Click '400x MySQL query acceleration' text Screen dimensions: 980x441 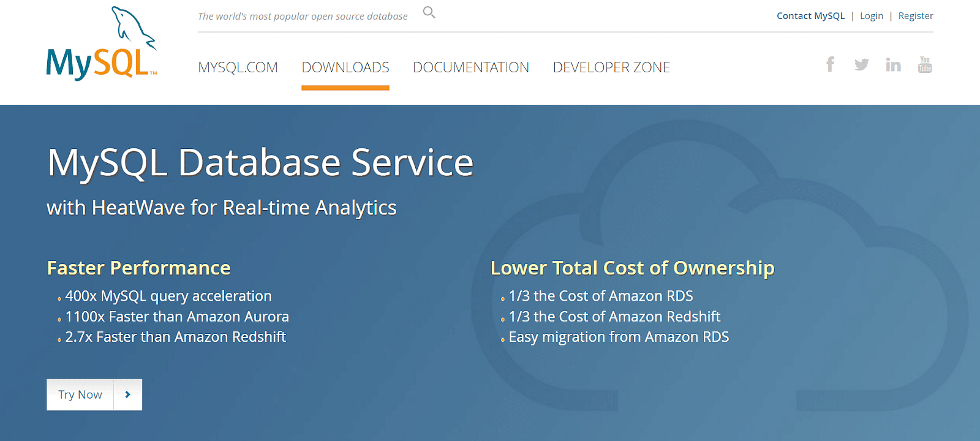(x=168, y=296)
